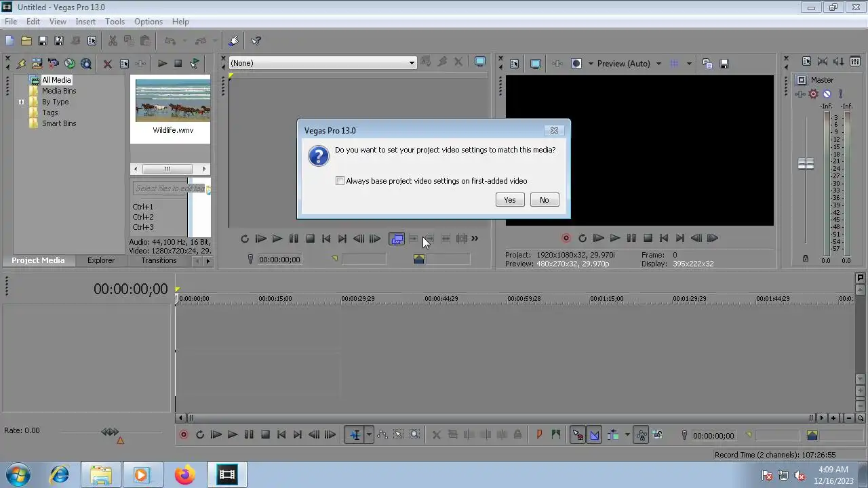
Task: Toggle Preview on External Monitor in video preview
Action: (535, 64)
